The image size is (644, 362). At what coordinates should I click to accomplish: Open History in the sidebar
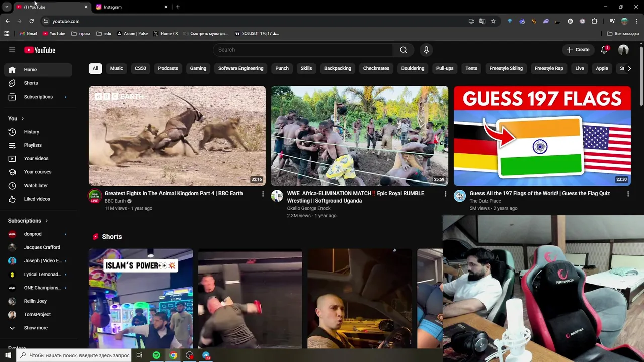(38, 132)
